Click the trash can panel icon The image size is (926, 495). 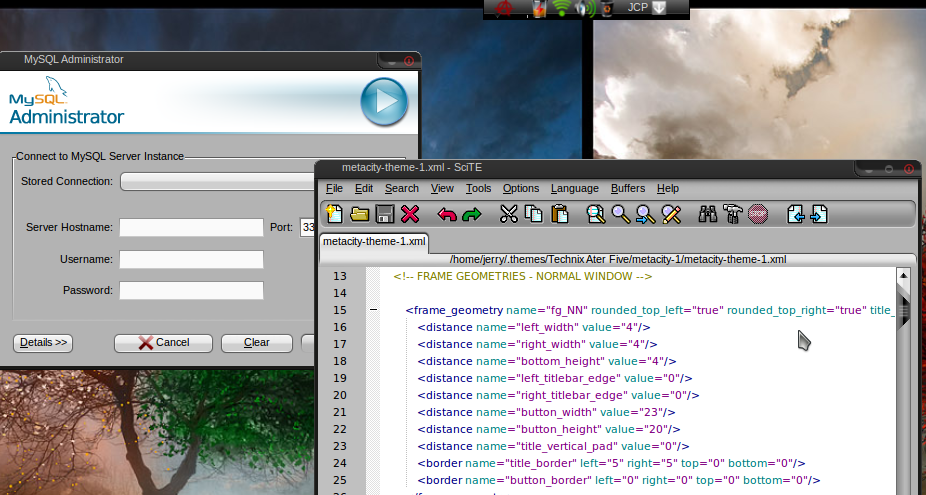pos(607,8)
